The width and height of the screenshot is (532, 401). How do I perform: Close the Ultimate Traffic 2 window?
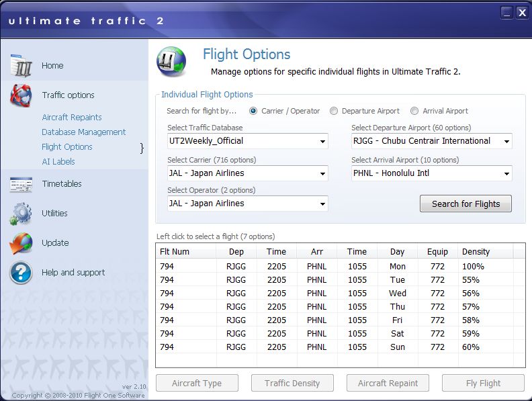[x=522, y=13]
